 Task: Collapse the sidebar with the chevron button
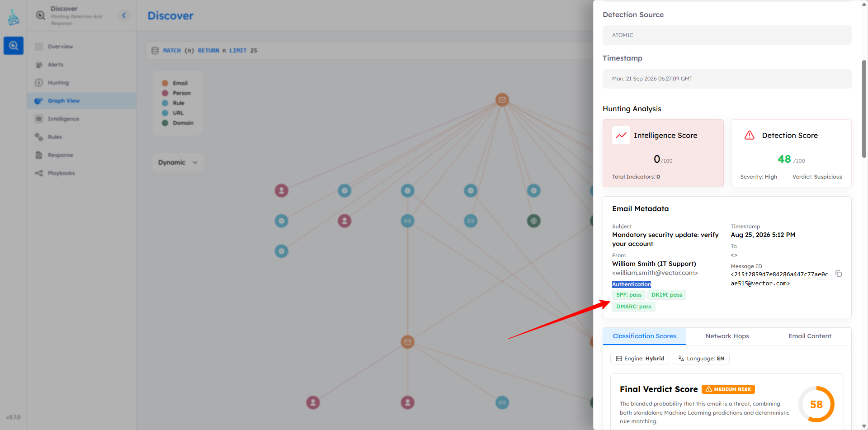124,15
